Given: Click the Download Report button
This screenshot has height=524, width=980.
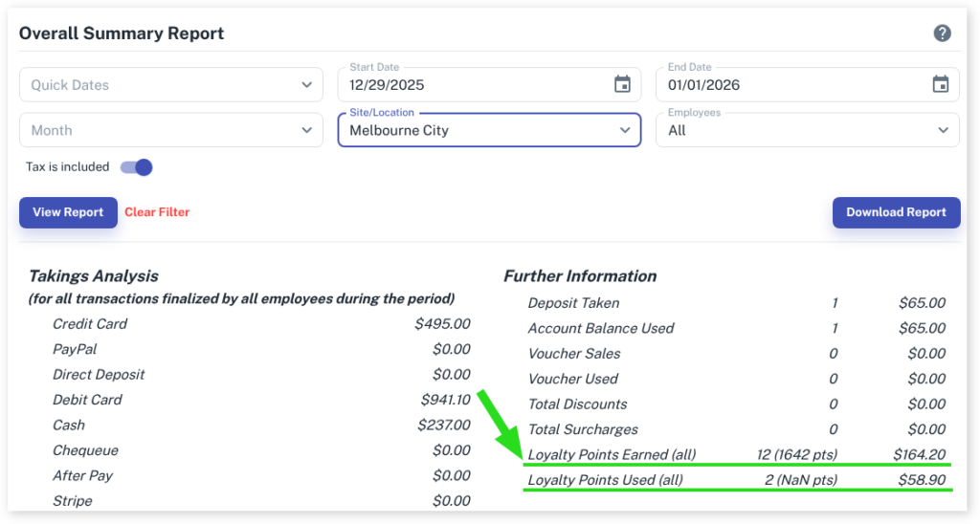Looking at the screenshot, I should [896, 212].
